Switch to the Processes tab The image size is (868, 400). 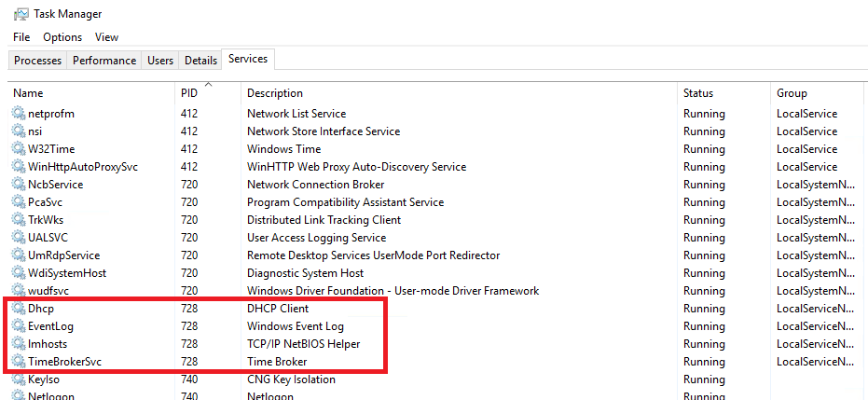[x=37, y=61]
